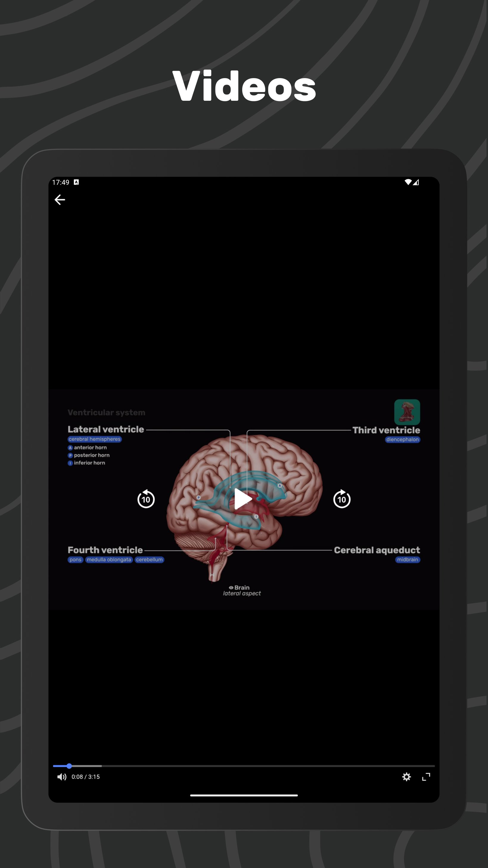Click the 0:08 / 3:15 time display
This screenshot has height=868, width=488.
coord(86,777)
